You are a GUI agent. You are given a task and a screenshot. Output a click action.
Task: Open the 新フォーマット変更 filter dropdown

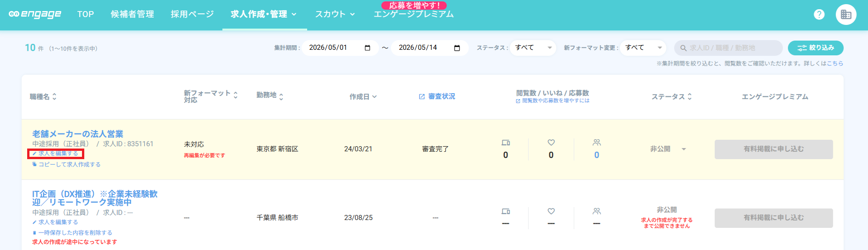(x=643, y=48)
